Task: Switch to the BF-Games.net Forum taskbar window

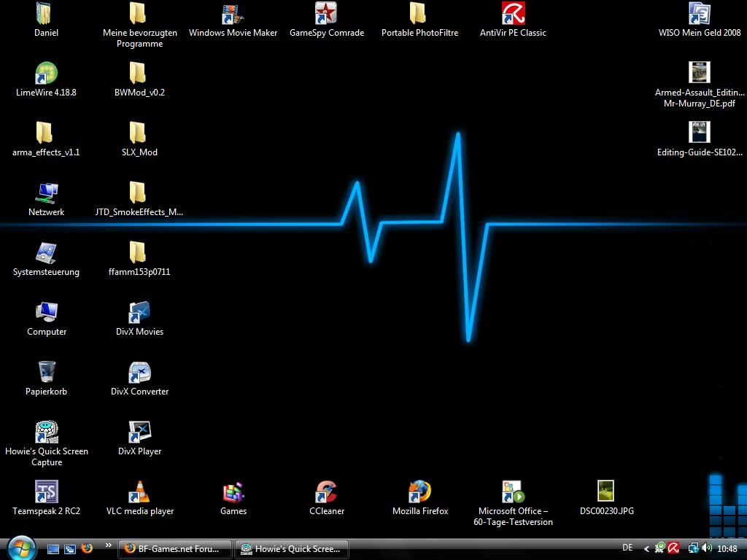Action: pos(175,549)
